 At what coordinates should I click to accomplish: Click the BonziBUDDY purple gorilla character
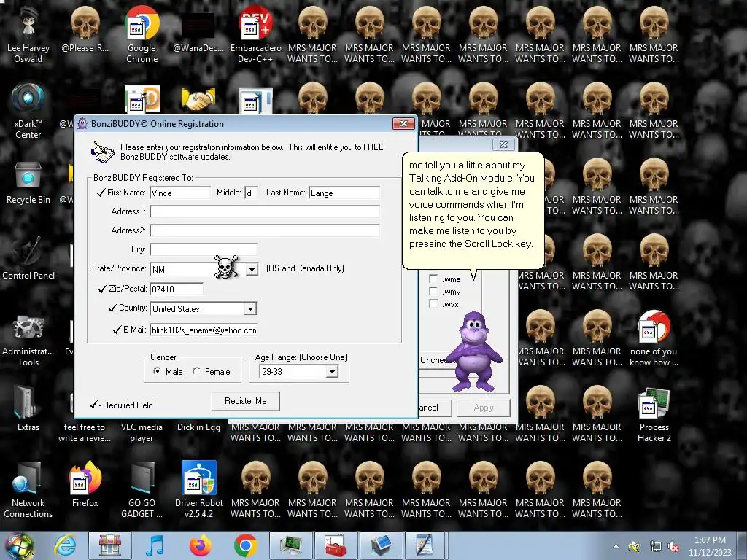(x=473, y=351)
